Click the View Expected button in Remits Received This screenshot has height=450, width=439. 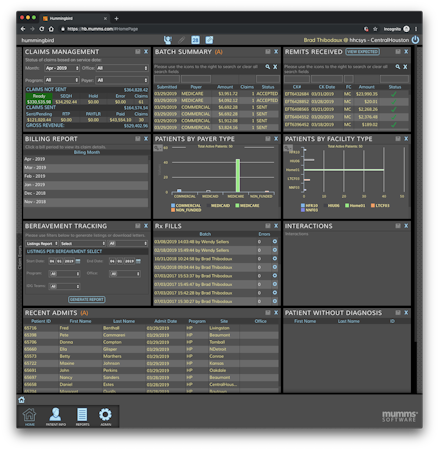[362, 52]
